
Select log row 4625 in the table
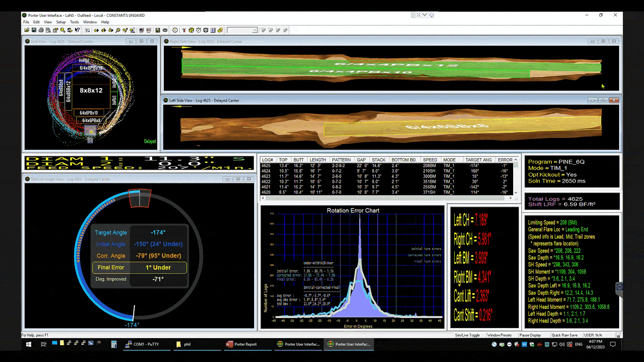coord(387,166)
